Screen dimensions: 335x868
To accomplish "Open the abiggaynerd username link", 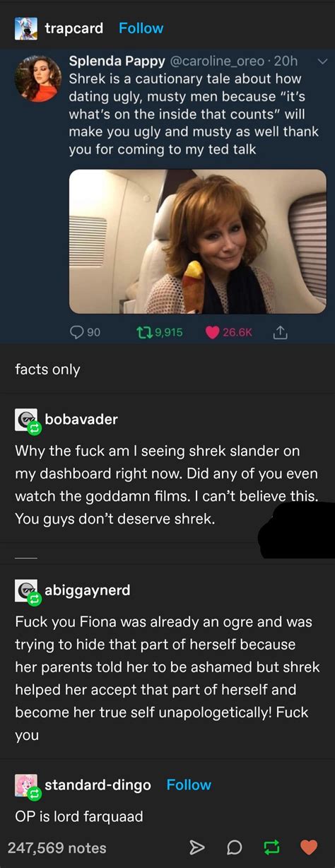I will pyautogui.click(x=88, y=590).
